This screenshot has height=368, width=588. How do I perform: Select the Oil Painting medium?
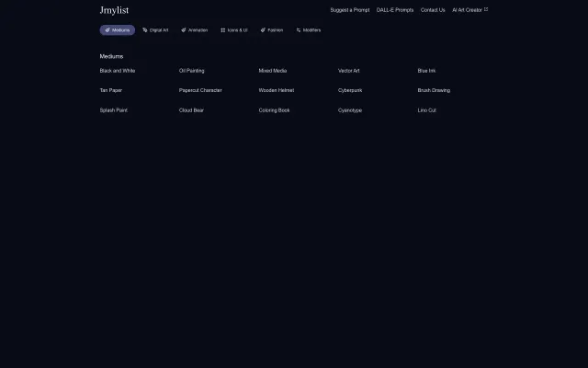click(x=192, y=71)
